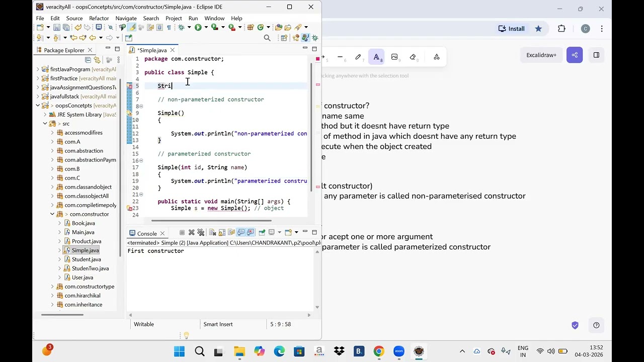Screen dimensions: 644x362
Task: Click Back to previous edit location arrow
Action: pyautogui.click(x=73, y=38)
